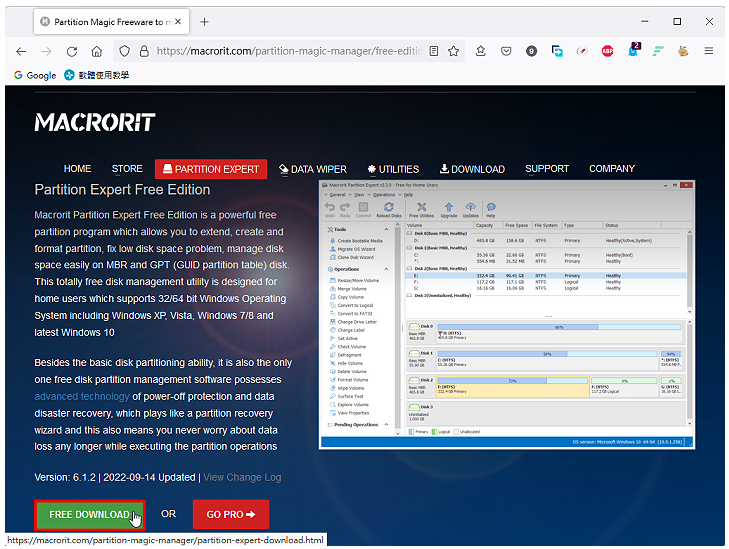Click the address bar URL field

(288, 51)
